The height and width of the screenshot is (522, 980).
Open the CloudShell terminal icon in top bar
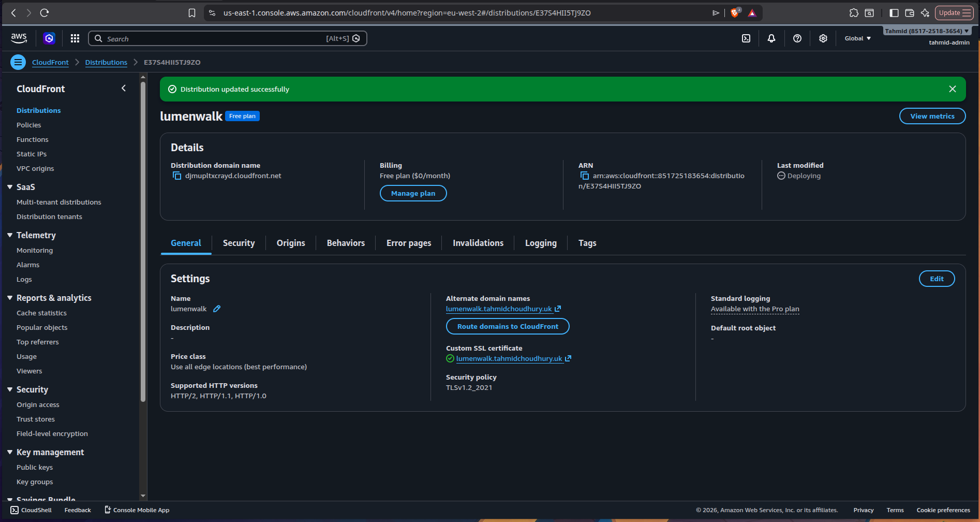pos(746,38)
